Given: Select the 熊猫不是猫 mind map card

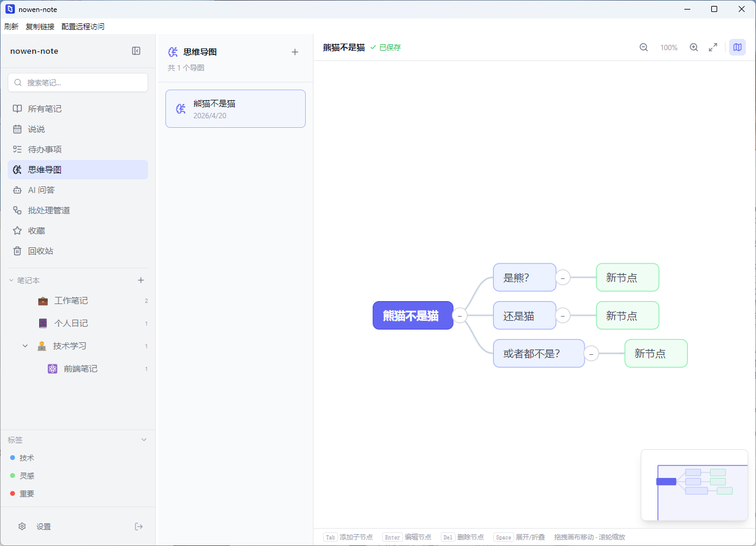Looking at the screenshot, I should pyautogui.click(x=235, y=109).
